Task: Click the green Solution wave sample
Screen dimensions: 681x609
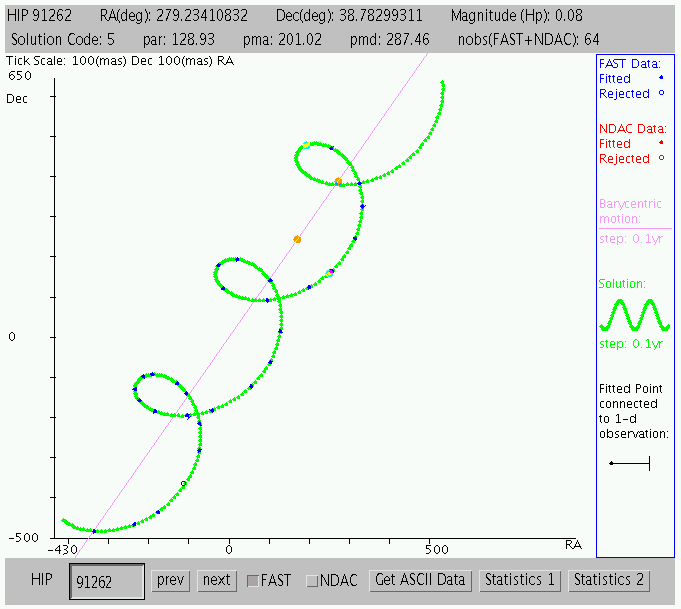Action: (x=635, y=315)
